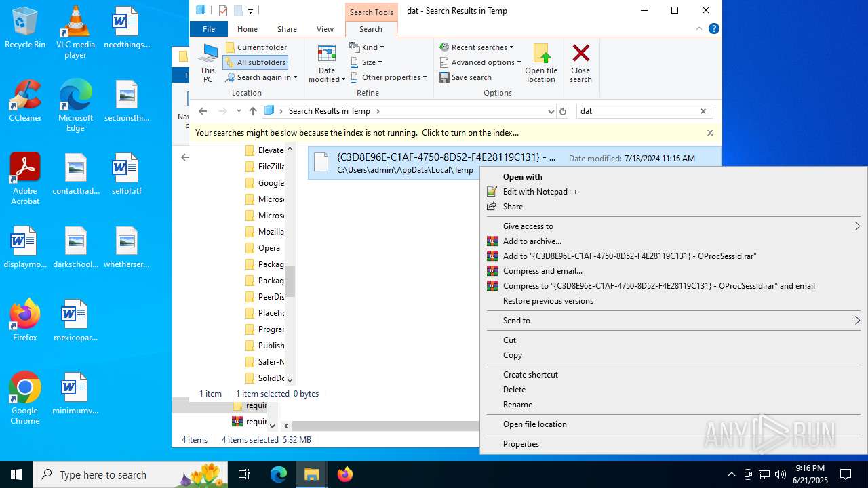This screenshot has width=868, height=488.
Task: Open the taskbar notification center icon
Action: click(846, 474)
